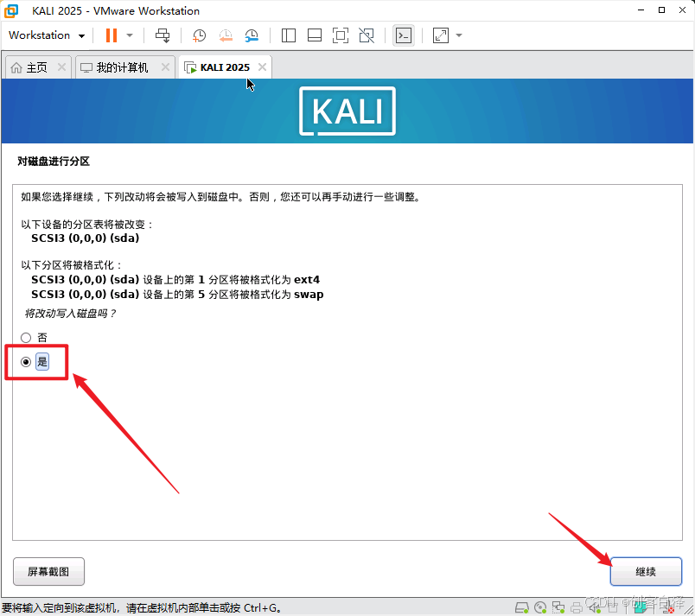Viewport: 695px width, 616px height.
Task: Minimize the VMware Workstation window
Action: coord(641,10)
